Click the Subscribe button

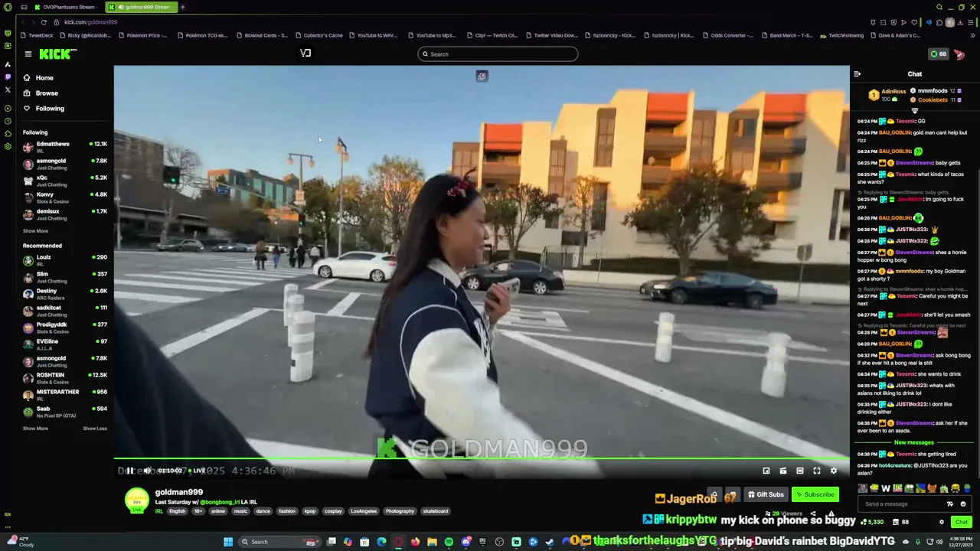815,494
